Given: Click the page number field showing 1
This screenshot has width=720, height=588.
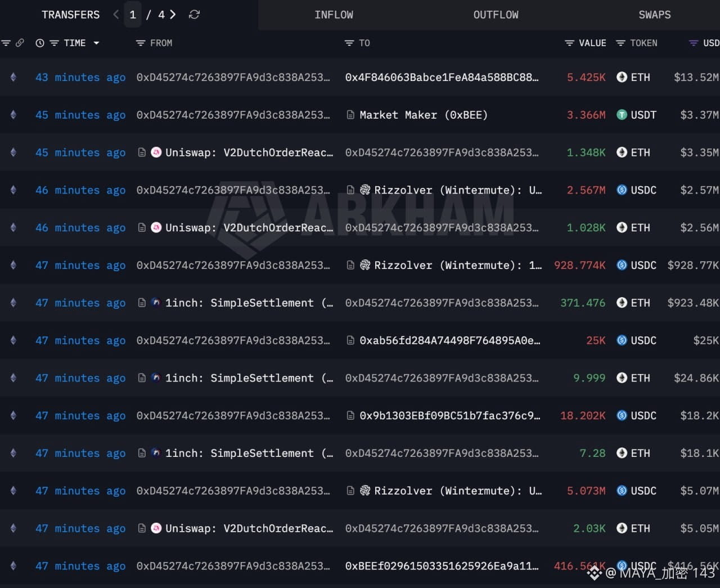Looking at the screenshot, I should [133, 15].
